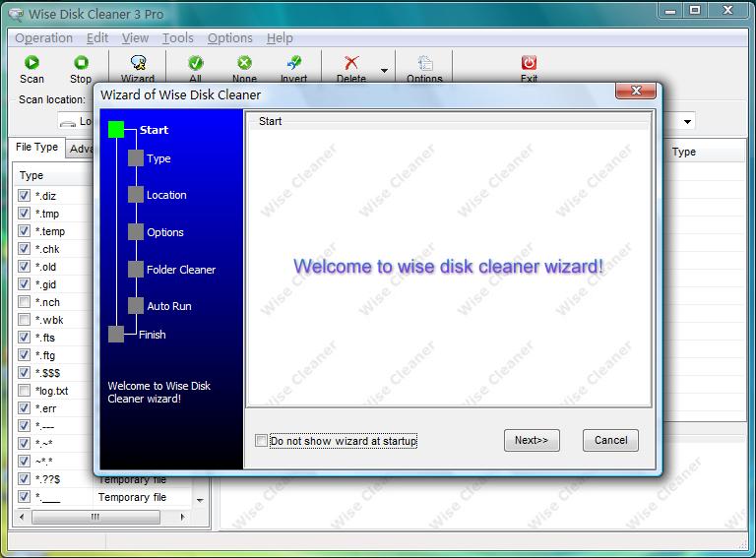756x558 pixels.
Task: Invert selection with the Invert icon
Action: click(x=293, y=63)
